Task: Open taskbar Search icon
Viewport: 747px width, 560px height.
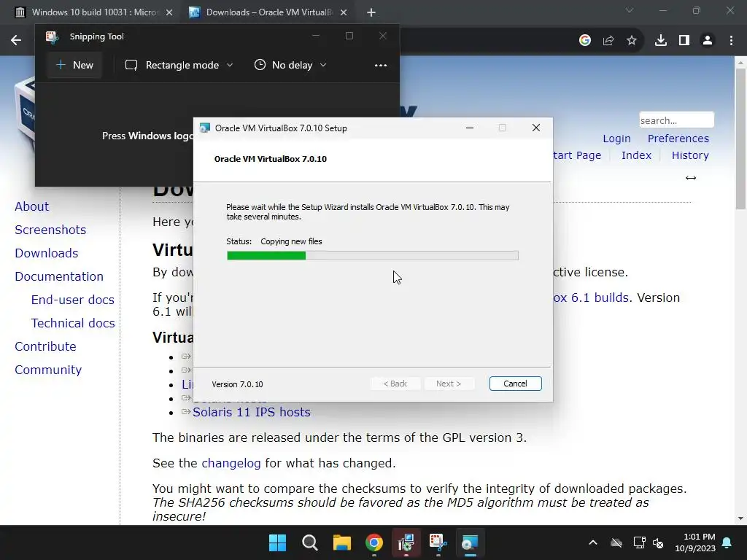Action: (309, 542)
